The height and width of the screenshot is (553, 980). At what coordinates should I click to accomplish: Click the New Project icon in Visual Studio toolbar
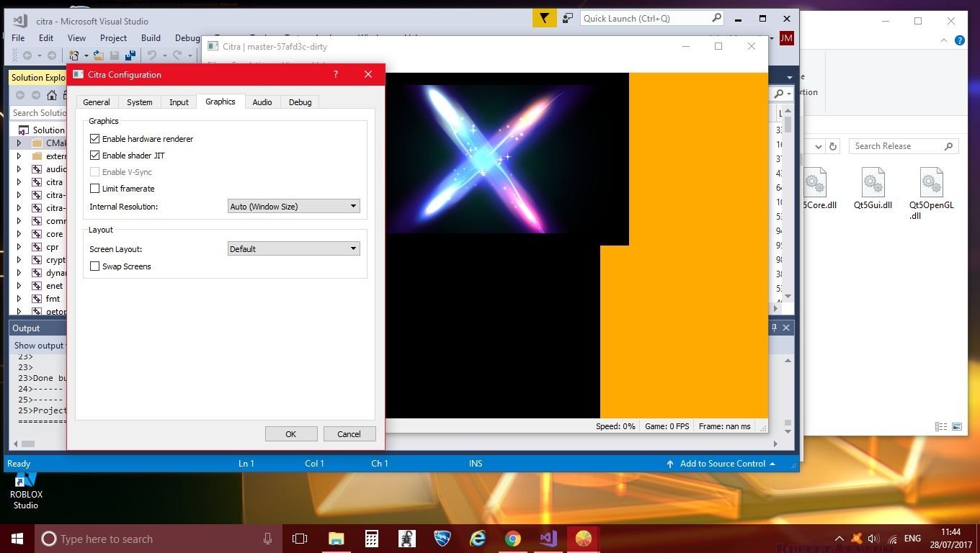click(73, 55)
